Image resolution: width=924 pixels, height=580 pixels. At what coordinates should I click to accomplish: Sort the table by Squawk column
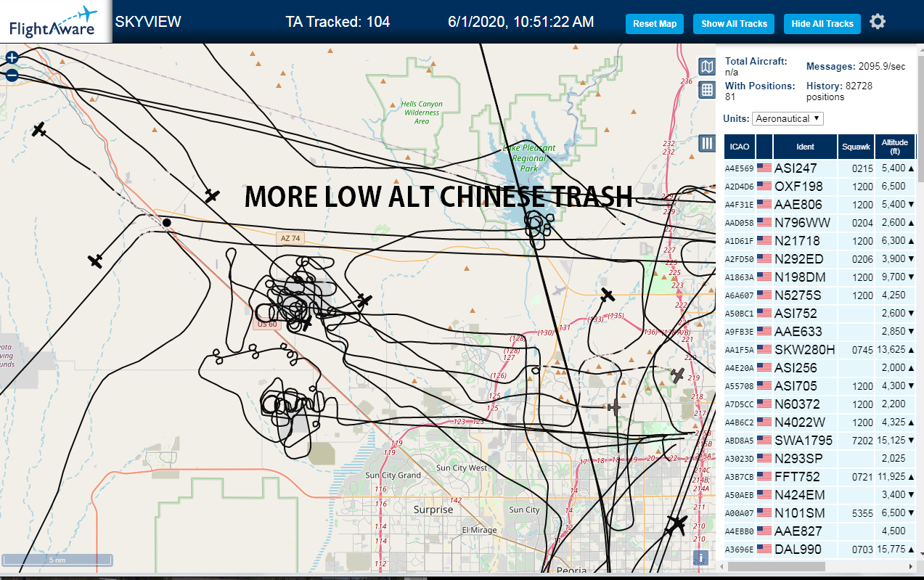click(856, 147)
